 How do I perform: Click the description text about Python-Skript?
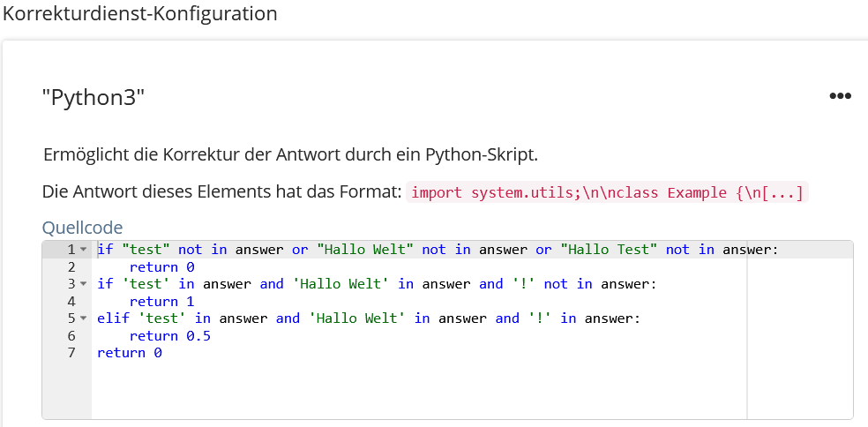click(x=290, y=155)
